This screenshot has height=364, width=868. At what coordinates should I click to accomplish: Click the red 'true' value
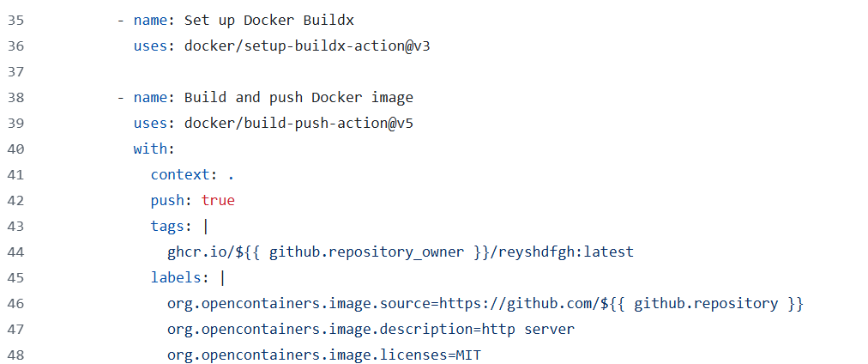click(x=218, y=201)
